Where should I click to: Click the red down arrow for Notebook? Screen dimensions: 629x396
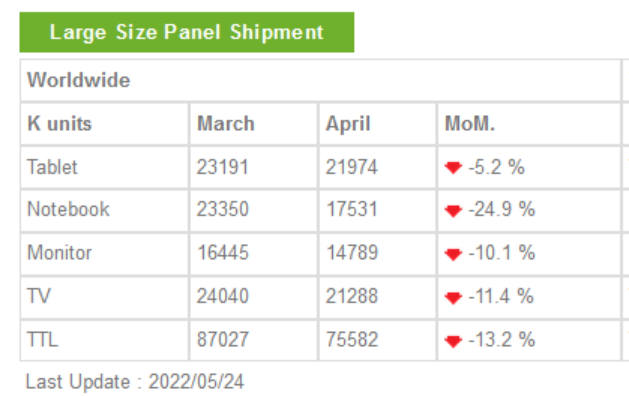[453, 211]
